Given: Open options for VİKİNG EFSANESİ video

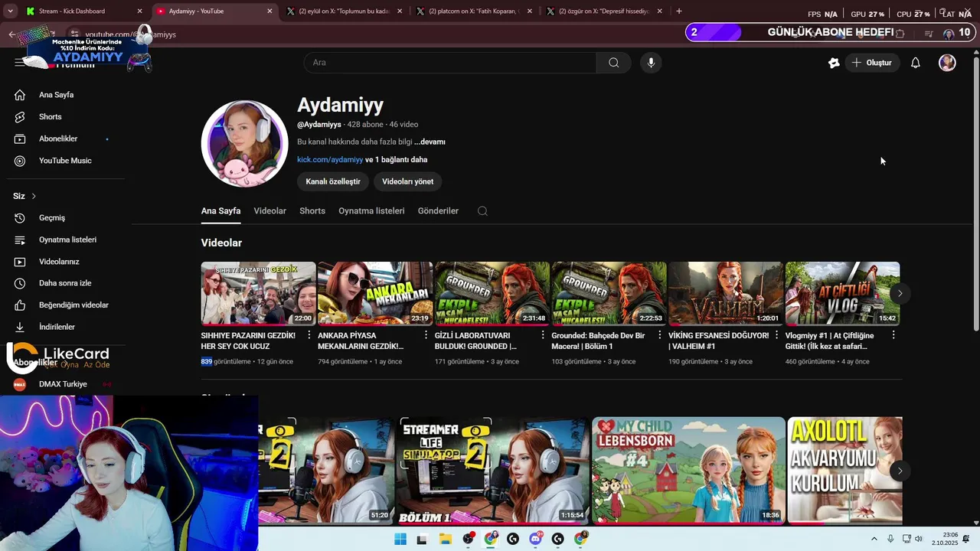Looking at the screenshot, I should (x=776, y=335).
